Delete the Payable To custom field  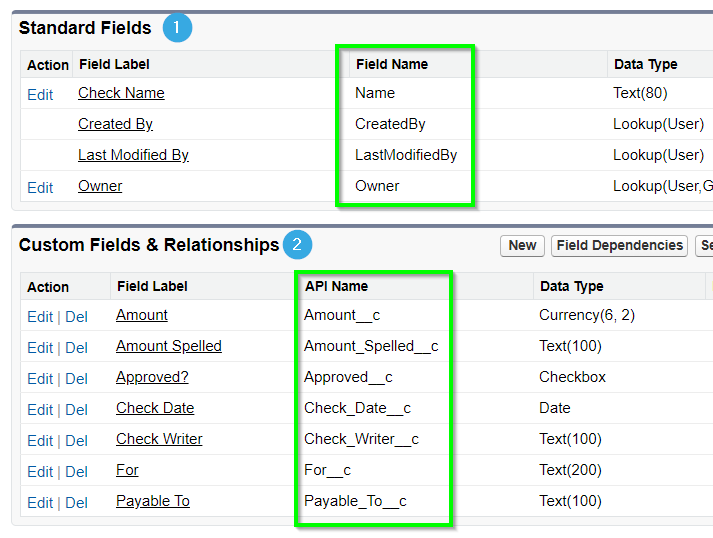(x=76, y=503)
